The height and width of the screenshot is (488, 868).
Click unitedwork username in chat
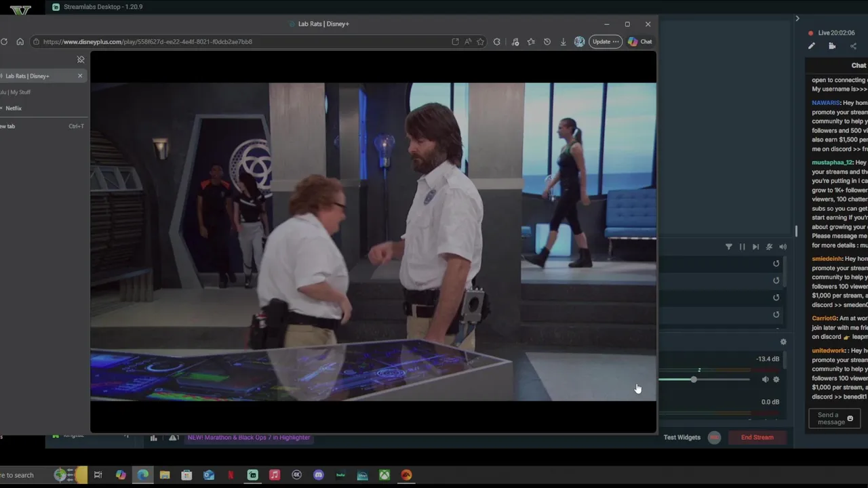pyautogui.click(x=828, y=351)
